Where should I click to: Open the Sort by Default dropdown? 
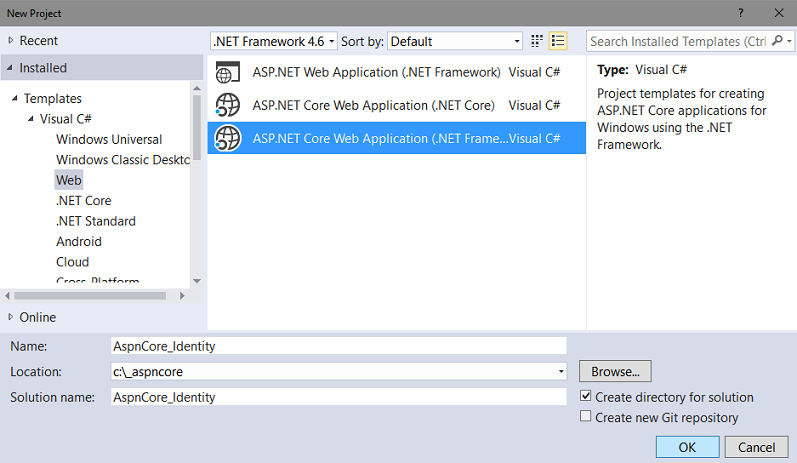point(455,41)
